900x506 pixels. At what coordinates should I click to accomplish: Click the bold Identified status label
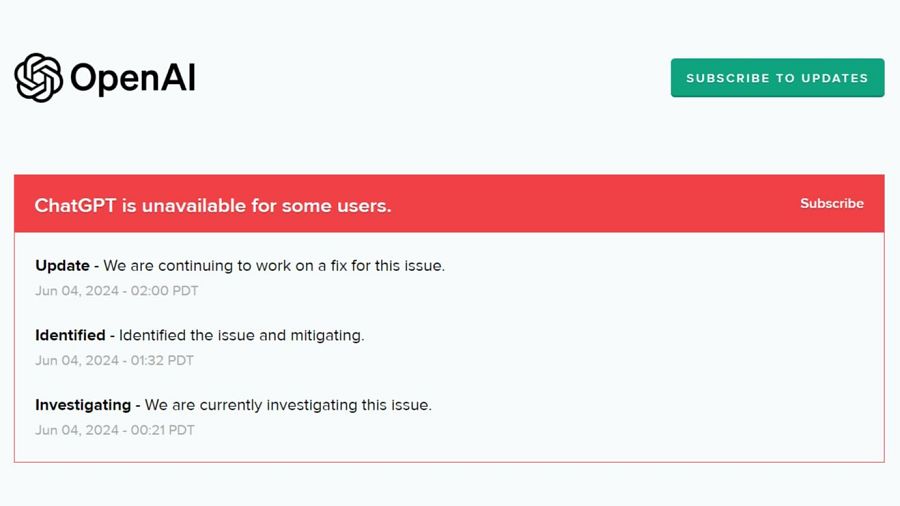[70, 336]
